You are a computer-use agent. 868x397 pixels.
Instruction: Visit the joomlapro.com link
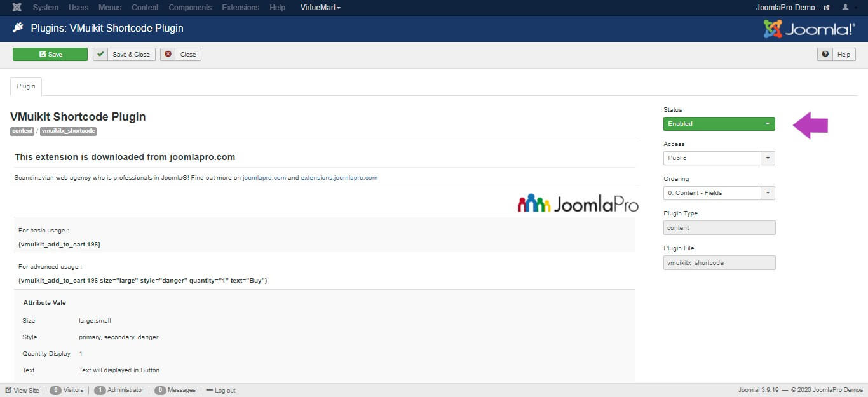(264, 178)
